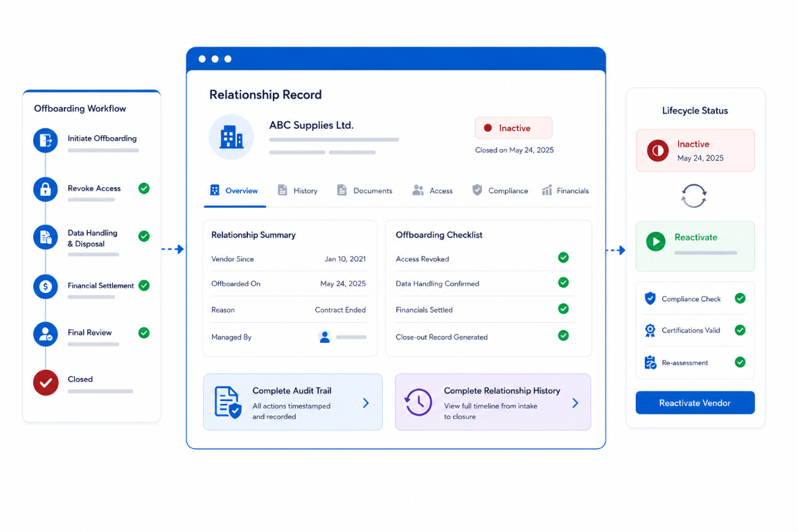Click the green Reactivate play icon
Viewport: 798px width, 532px height.
click(655, 241)
